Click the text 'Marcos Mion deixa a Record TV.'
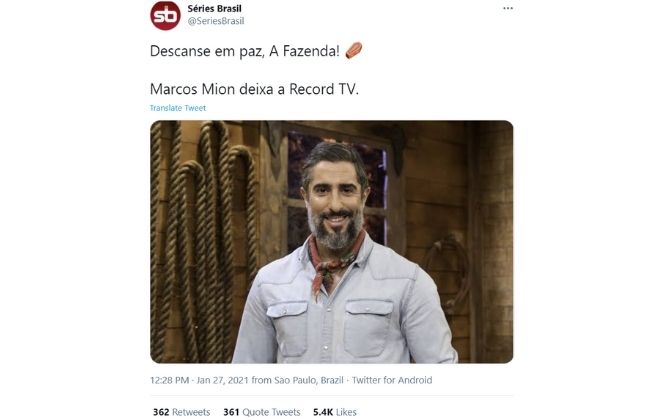662x420 pixels. [x=254, y=89]
